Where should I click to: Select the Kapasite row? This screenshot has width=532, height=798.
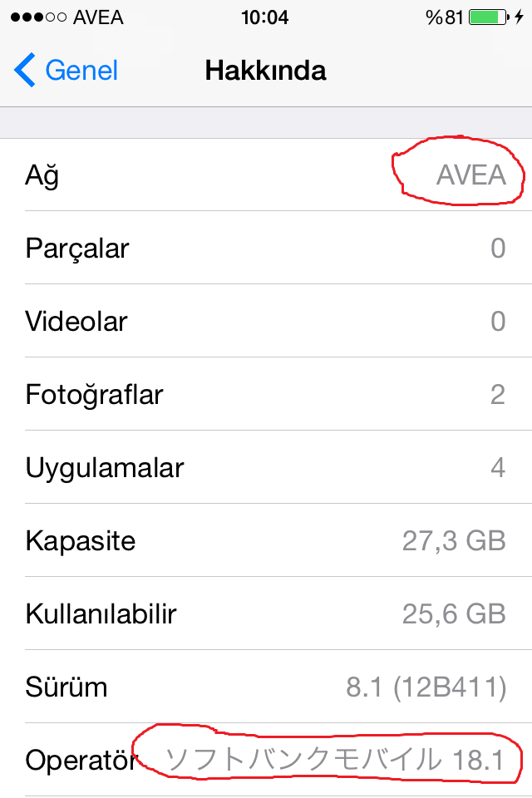click(x=266, y=540)
